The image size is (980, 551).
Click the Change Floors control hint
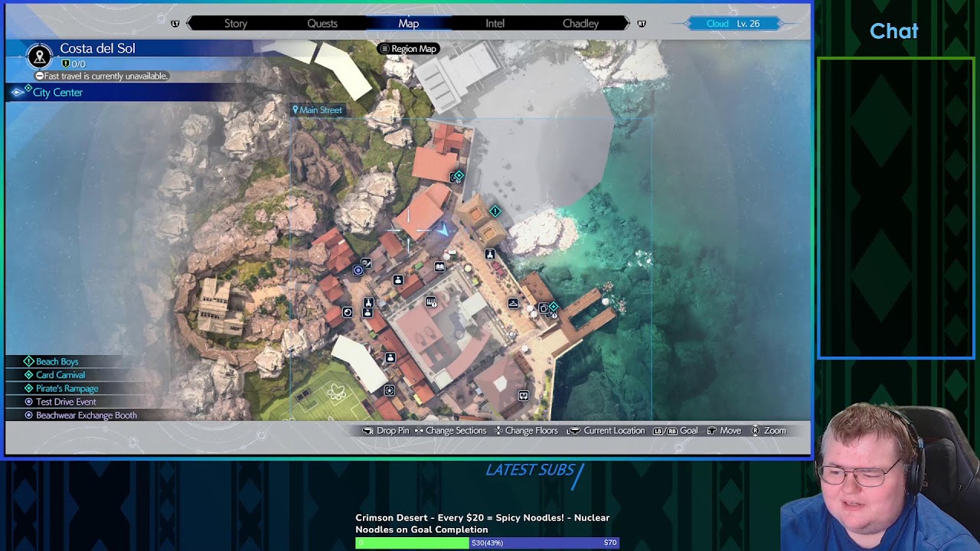(x=526, y=431)
